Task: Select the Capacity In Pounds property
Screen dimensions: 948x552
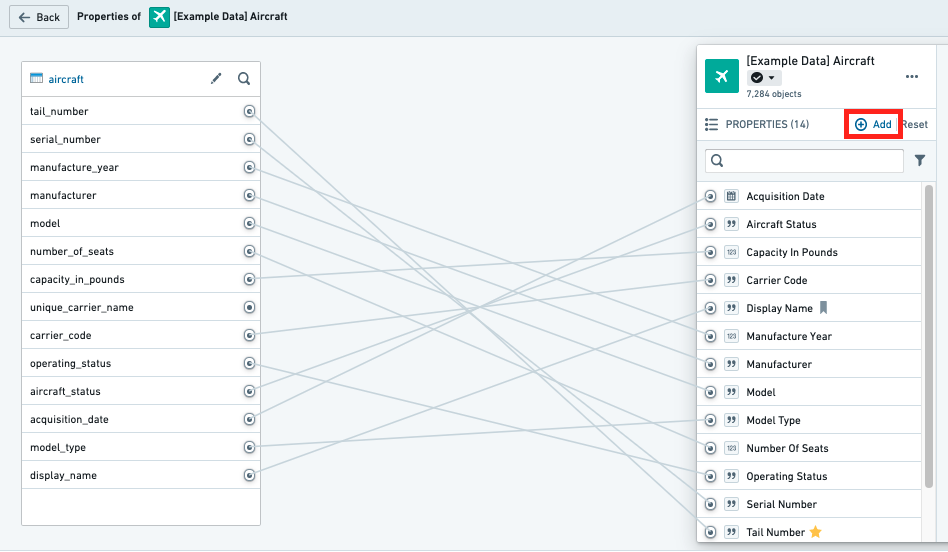Action: pos(809,252)
